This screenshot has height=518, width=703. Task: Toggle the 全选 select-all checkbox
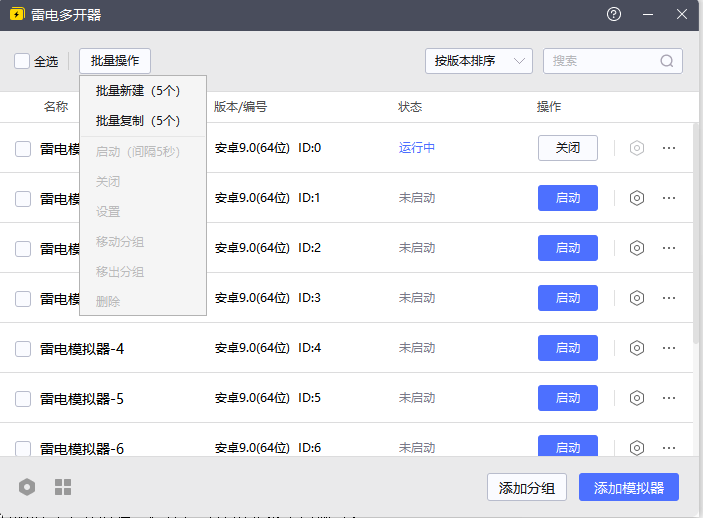coord(22,61)
